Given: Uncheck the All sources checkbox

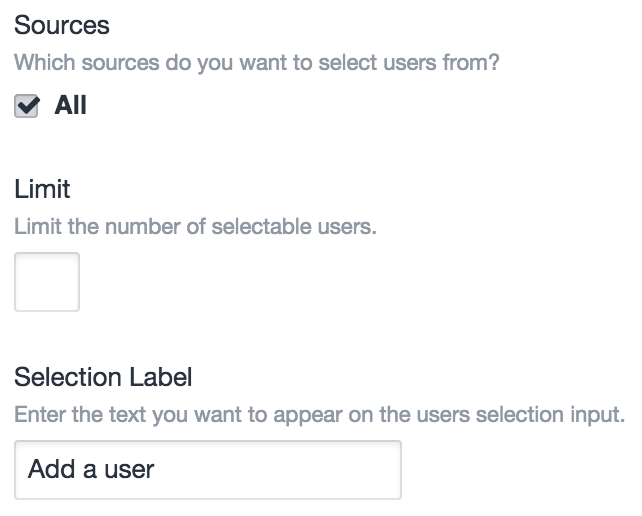Looking at the screenshot, I should click(27, 106).
